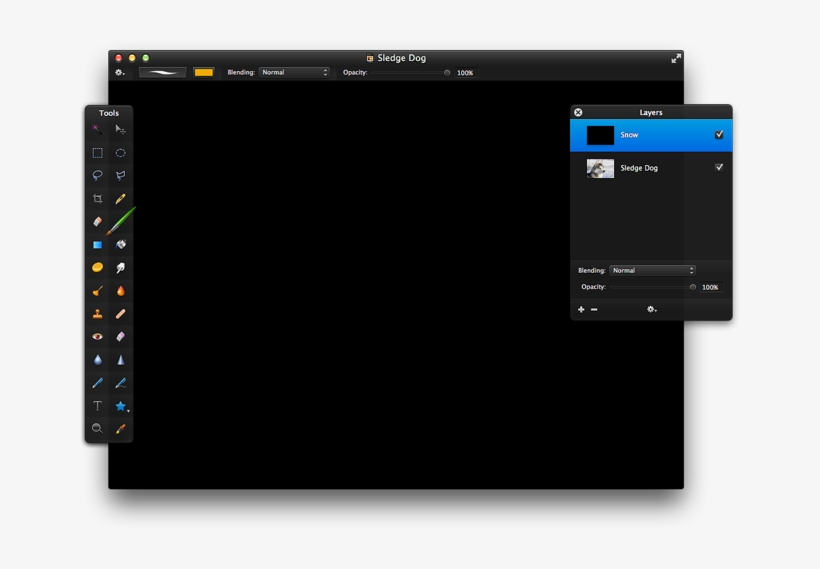The image size is (820, 569).
Task: Select the Elliptical Marquee tool
Action: (120, 153)
